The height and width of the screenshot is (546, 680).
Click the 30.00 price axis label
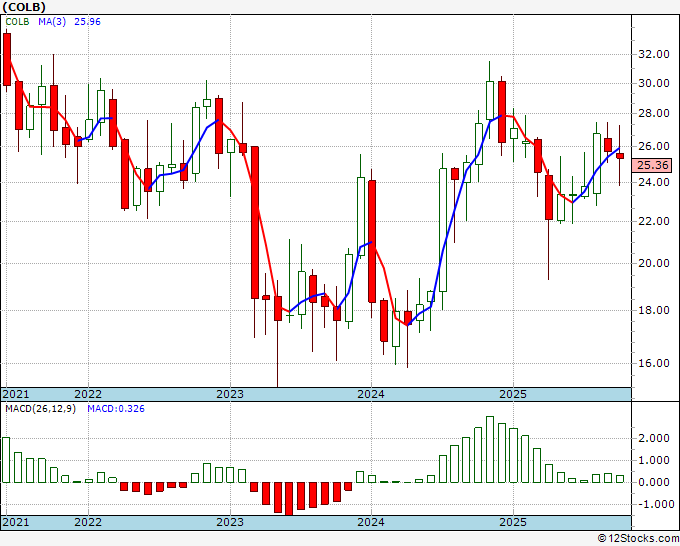coord(654,83)
